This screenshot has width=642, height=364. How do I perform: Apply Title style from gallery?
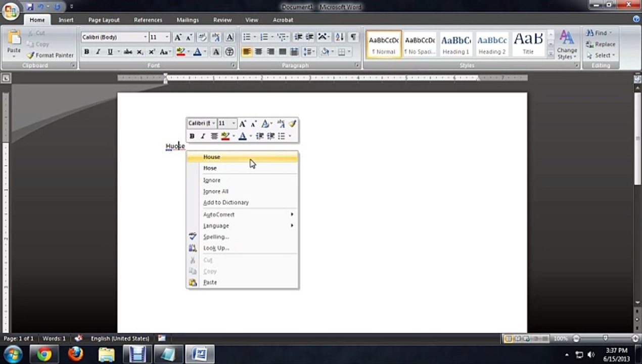(x=528, y=44)
